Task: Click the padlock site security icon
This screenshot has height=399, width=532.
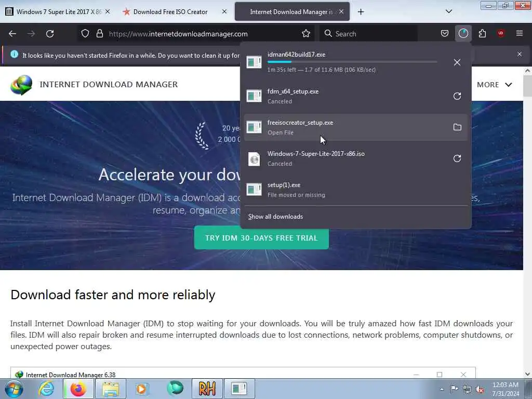Action: (x=99, y=34)
